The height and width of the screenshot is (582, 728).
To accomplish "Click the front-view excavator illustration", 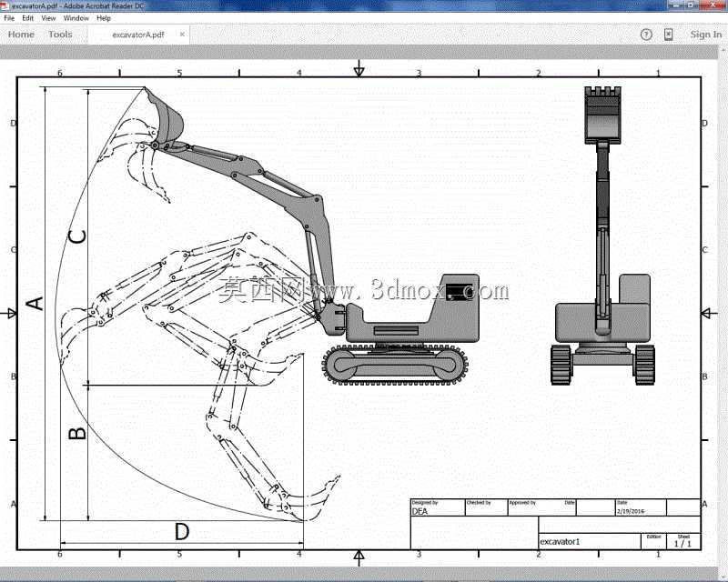I will pyautogui.click(x=602, y=236).
